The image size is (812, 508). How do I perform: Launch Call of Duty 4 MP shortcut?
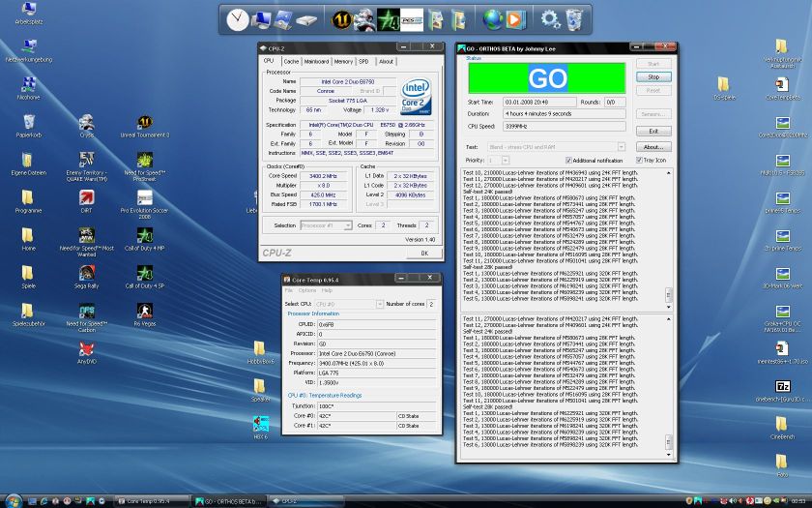pyautogui.click(x=144, y=240)
